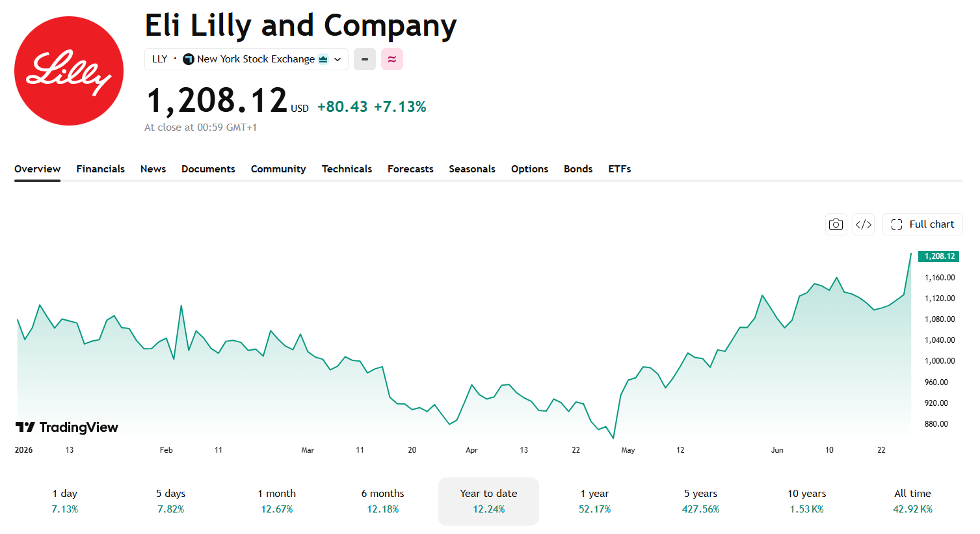This screenshot has width=980, height=534.
Task: Click the gray dash indicator button
Action: pyautogui.click(x=365, y=59)
